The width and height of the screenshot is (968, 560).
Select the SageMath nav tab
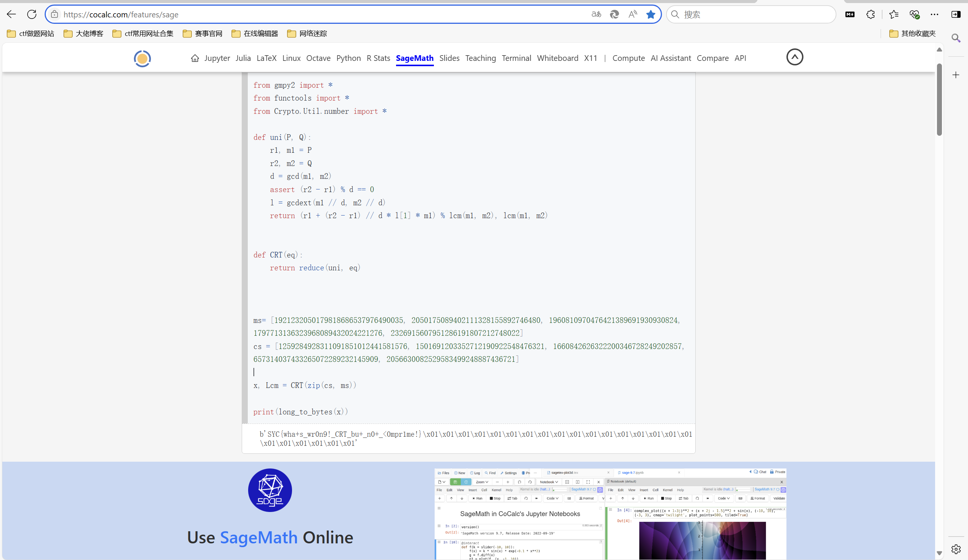[x=415, y=58]
